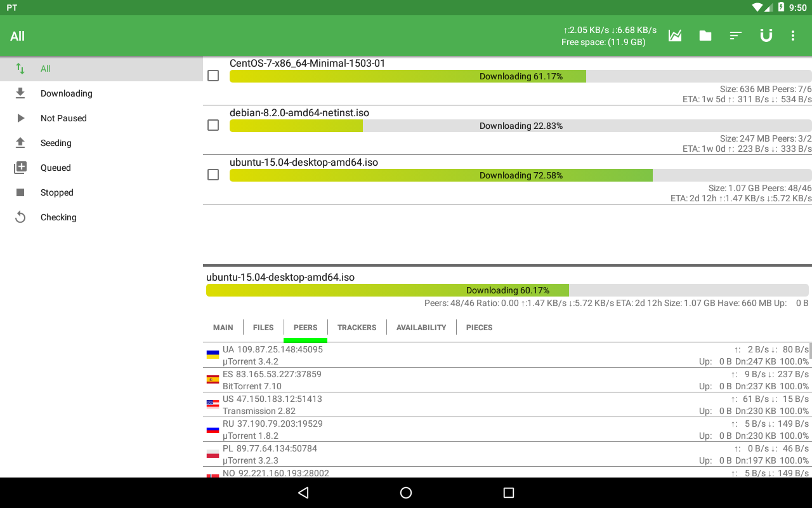Check the ubuntu-15.04 torrent checkbox
The height and width of the screenshot is (508, 812).
[213, 175]
